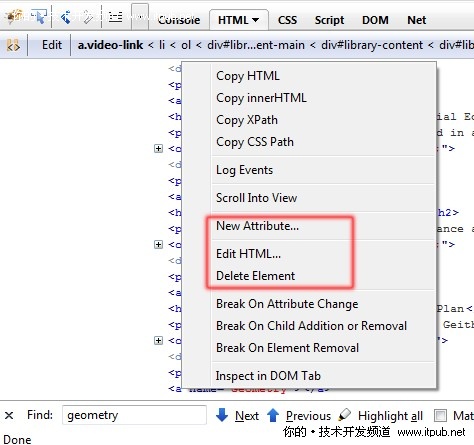Expand the second collapsed tree node
Screen dimensions: 474x445
tap(159, 244)
